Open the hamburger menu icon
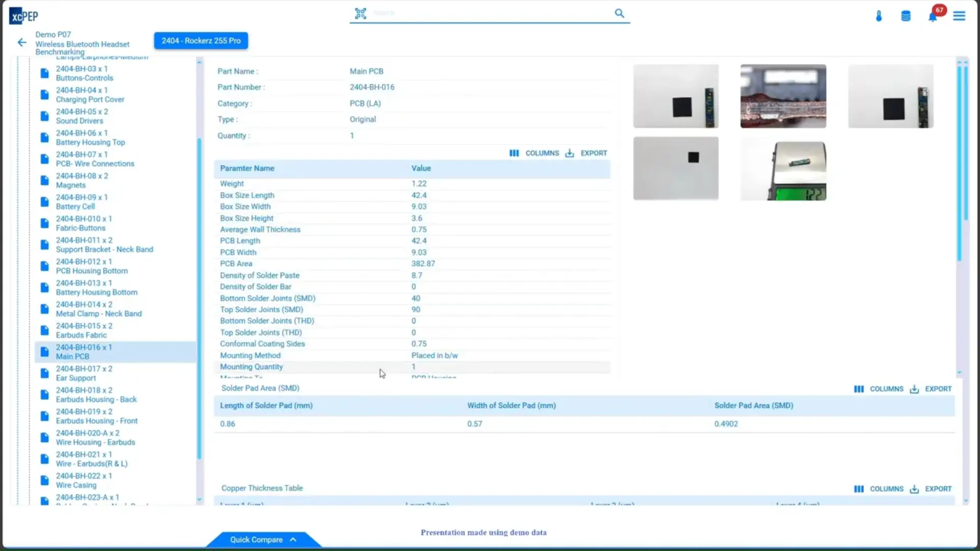The width and height of the screenshot is (980, 551). 959,16
